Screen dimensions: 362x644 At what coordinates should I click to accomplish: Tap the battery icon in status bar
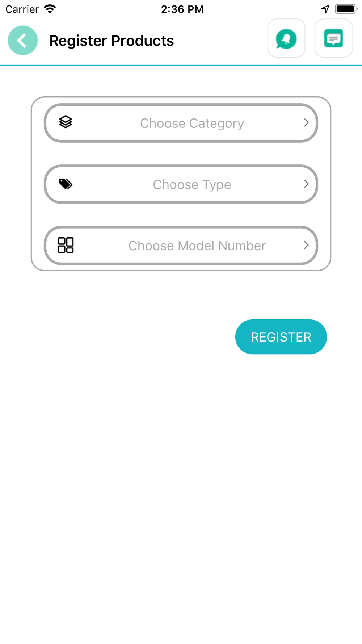coord(346,9)
